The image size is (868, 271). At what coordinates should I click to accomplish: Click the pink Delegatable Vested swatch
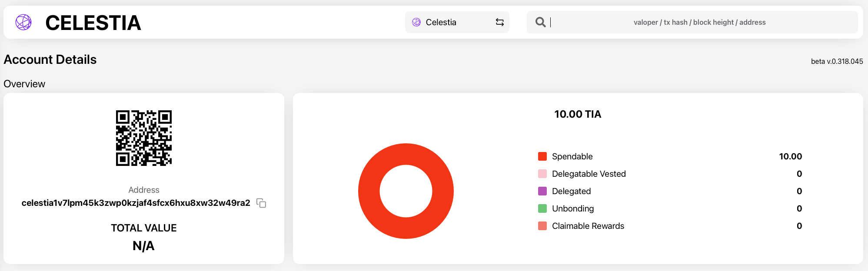click(x=542, y=174)
